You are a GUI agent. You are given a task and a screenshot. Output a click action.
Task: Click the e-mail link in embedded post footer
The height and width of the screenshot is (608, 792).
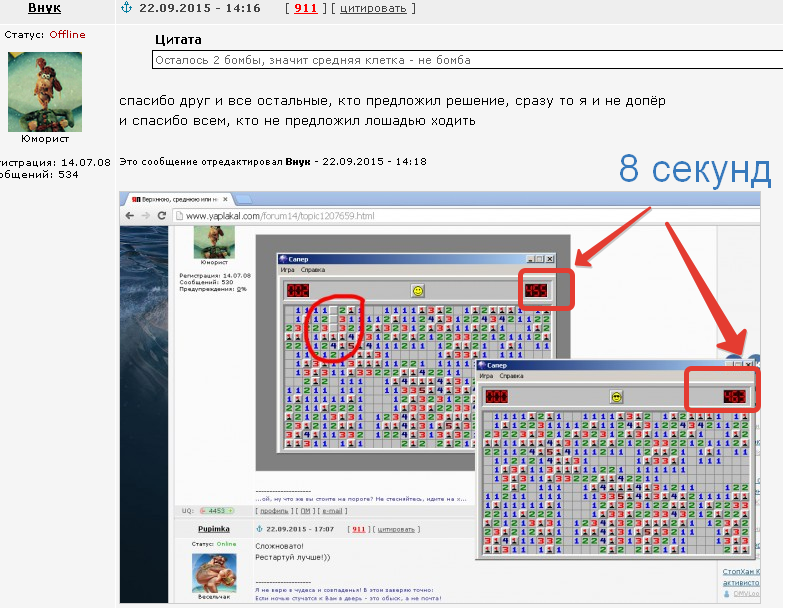332,511
